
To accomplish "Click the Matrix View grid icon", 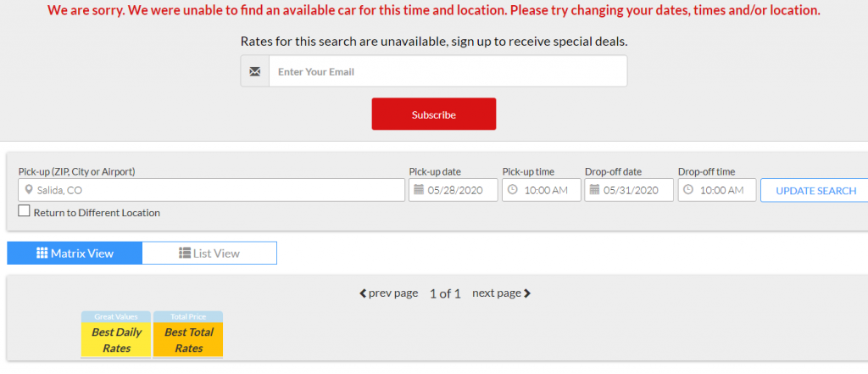I will pyautogui.click(x=42, y=254).
